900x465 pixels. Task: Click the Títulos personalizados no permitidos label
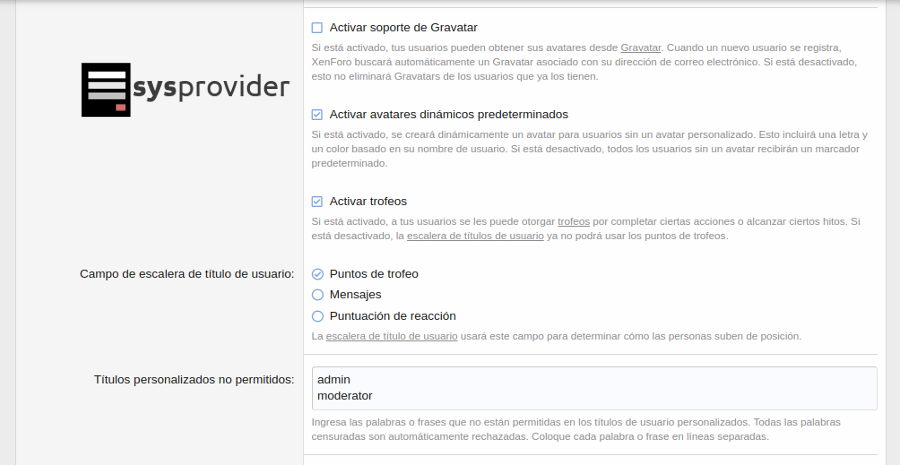pos(193,380)
